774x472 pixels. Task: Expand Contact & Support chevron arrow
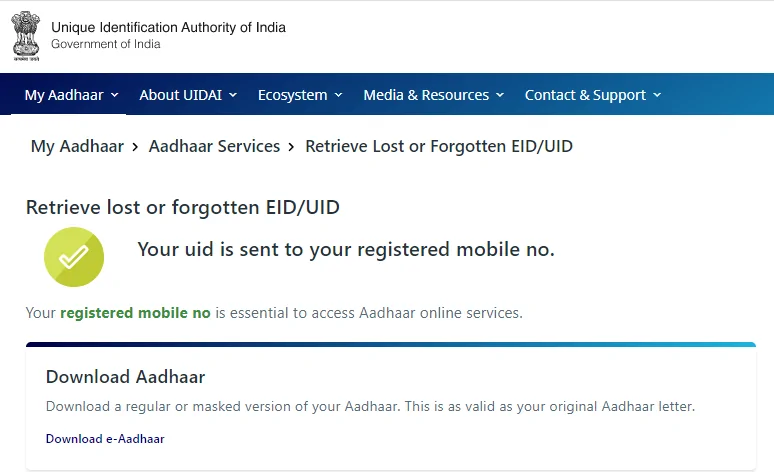657,95
